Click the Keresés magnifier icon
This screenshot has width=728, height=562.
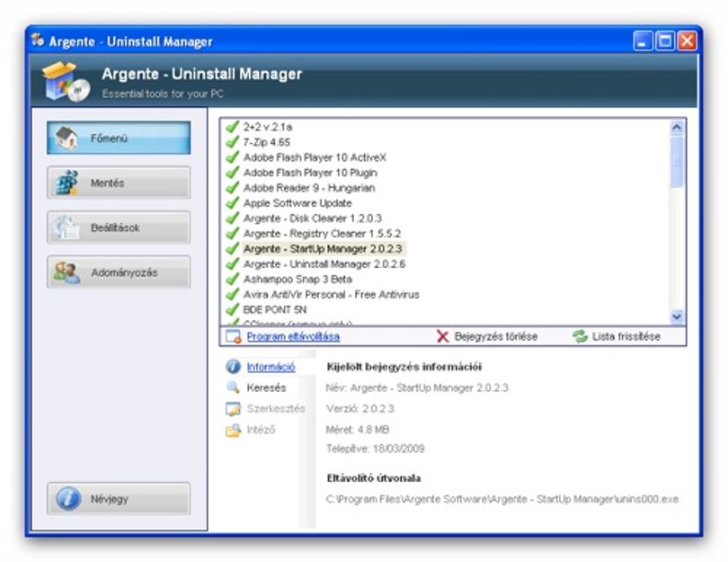click(233, 388)
